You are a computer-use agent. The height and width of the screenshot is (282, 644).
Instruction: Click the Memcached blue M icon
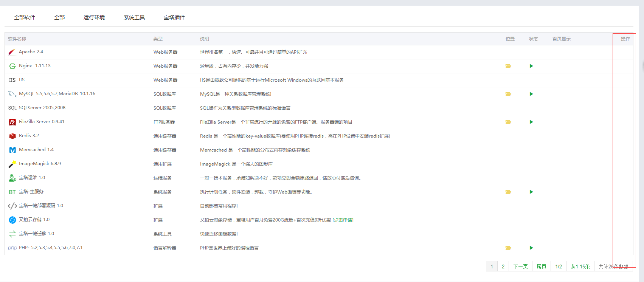pyautogui.click(x=12, y=150)
